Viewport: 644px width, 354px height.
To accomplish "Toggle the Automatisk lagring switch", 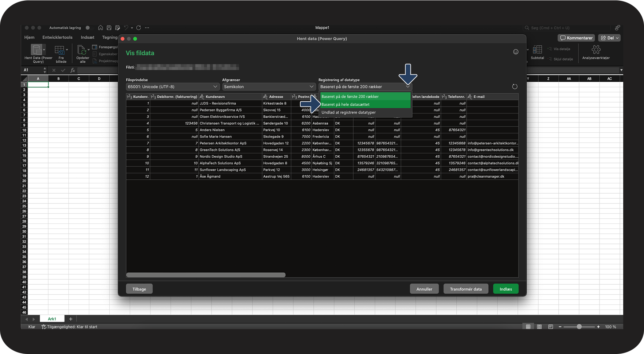I will (x=87, y=28).
